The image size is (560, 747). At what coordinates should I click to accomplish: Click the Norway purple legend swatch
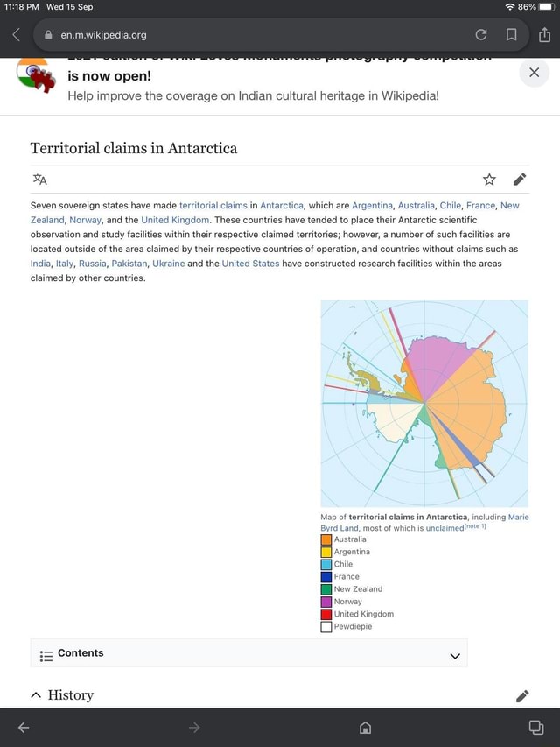point(325,602)
